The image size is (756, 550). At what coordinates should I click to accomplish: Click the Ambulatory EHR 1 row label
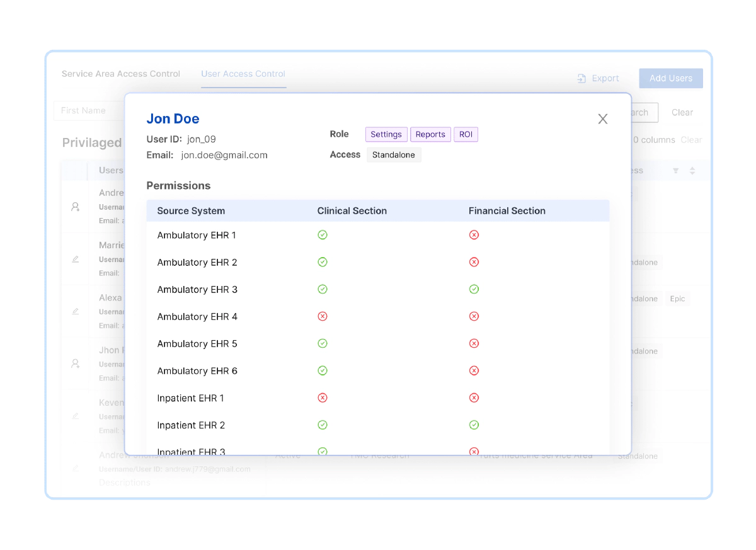197,235
